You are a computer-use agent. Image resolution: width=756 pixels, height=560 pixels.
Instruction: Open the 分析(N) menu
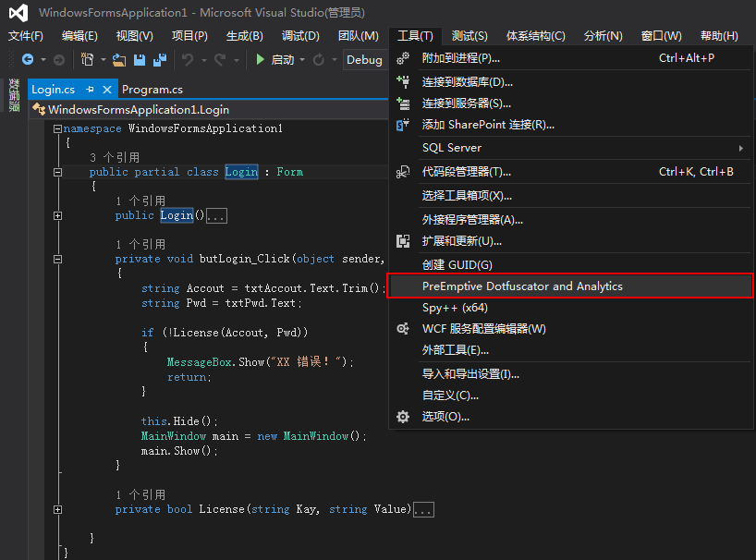tap(604, 36)
